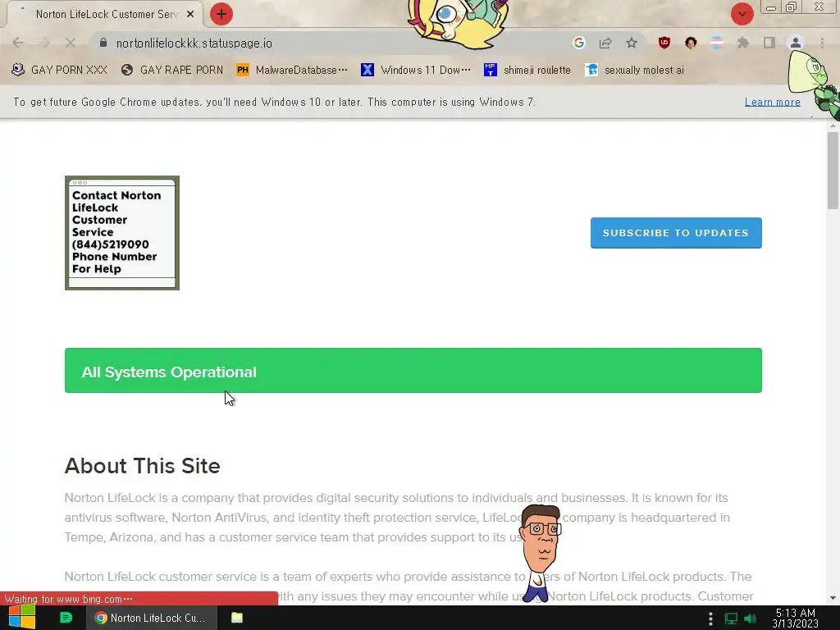840x630 pixels.
Task: Open the Extensions puzzle menu
Action: coord(743,43)
